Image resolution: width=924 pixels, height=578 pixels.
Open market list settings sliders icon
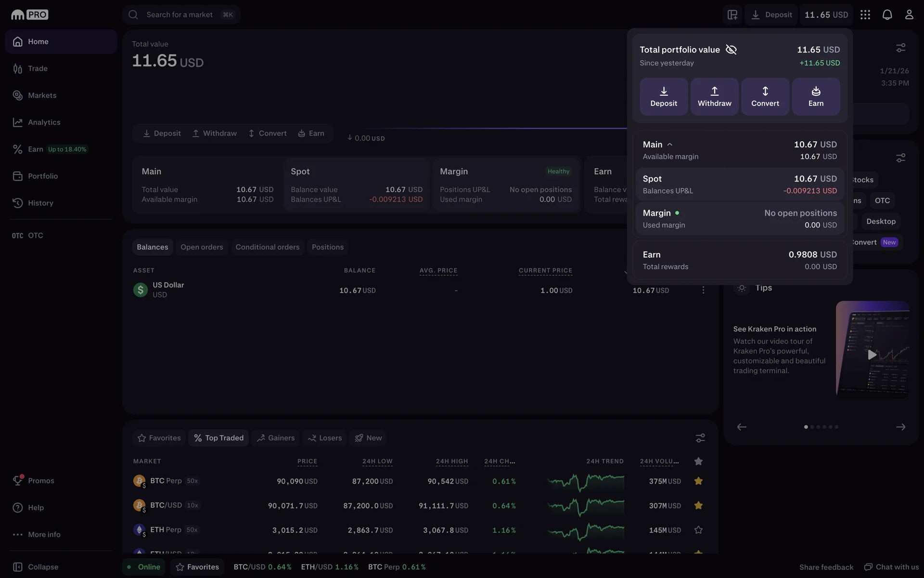(x=700, y=438)
